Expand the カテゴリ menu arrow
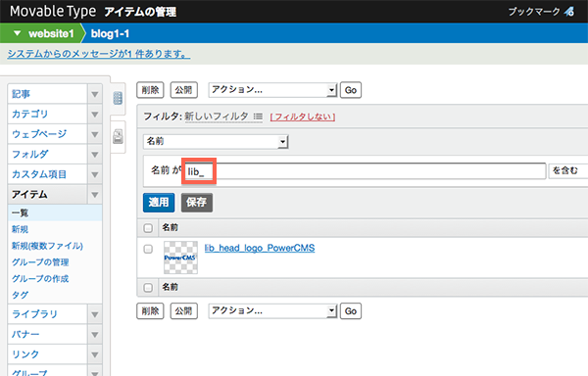Screen dimensions: 588x376 (x=95, y=115)
